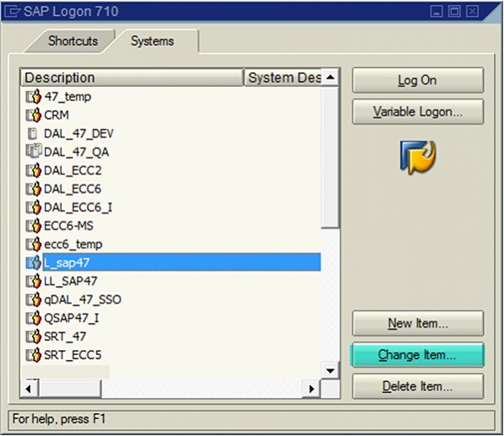Click the ecc6_temp connection icon

point(34,245)
